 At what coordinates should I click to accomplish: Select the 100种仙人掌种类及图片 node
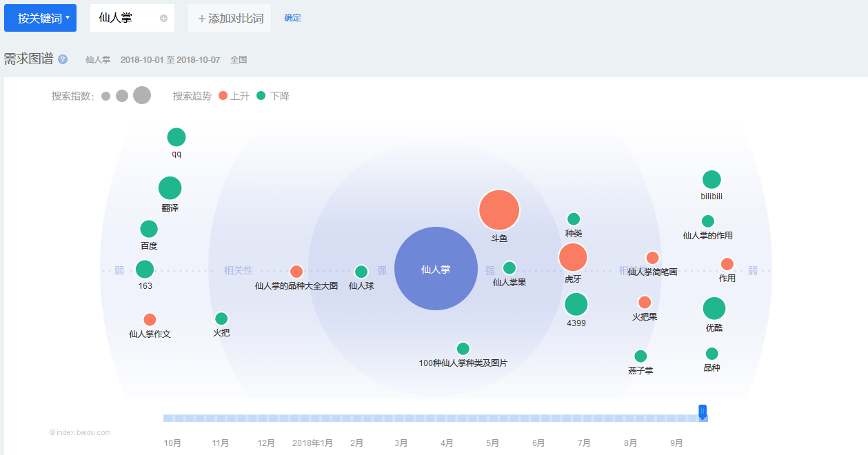[x=463, y=349]
